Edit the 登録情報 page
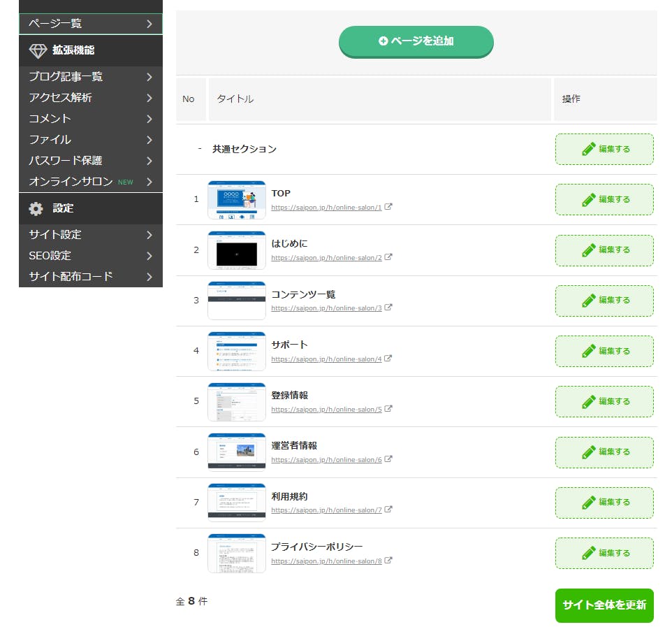The image size is (672, 627). pyautogui.click(x=604, y=401)
